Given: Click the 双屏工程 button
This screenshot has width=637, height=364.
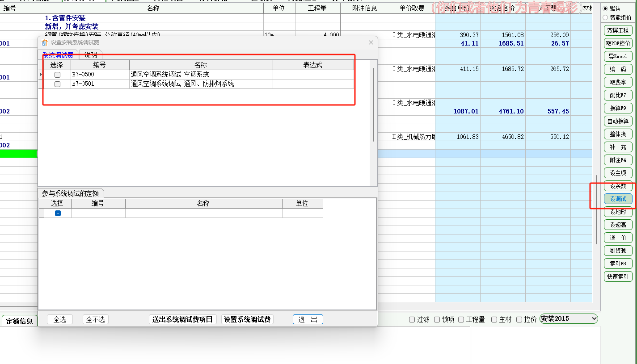Looking at the screenshot, I should coord(618,30).
